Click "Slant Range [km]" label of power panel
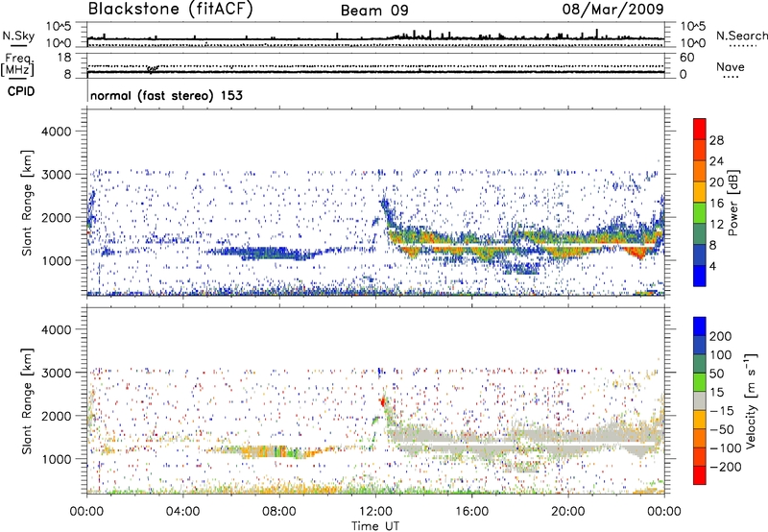Viewport: 768px width, 532px height. [x=27, y=203]
